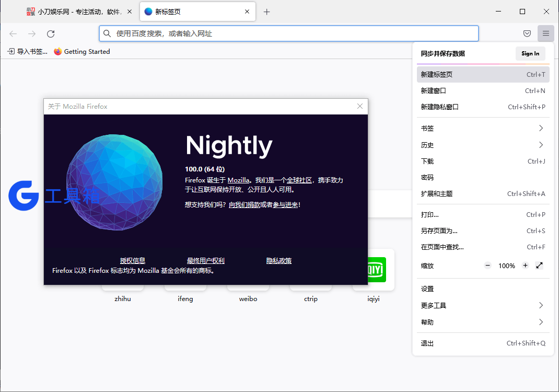Click the 参与进来 link

[x=285, y=205]
